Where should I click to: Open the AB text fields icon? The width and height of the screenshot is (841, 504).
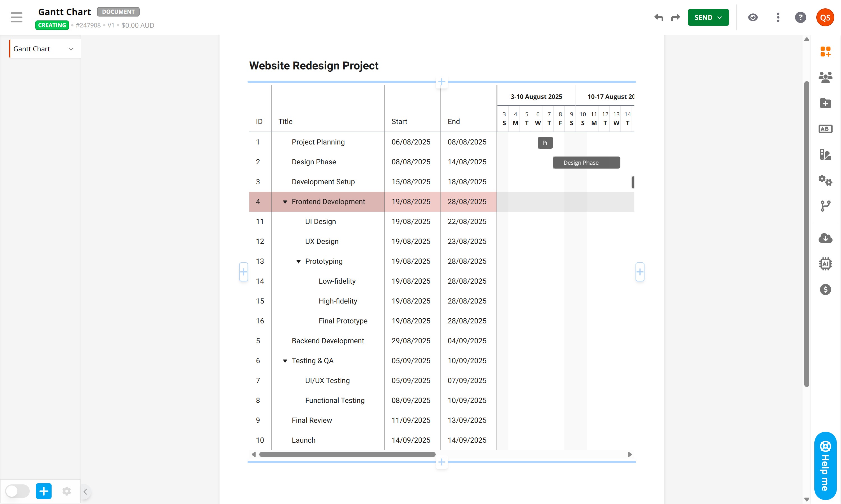tap(825, 129)
